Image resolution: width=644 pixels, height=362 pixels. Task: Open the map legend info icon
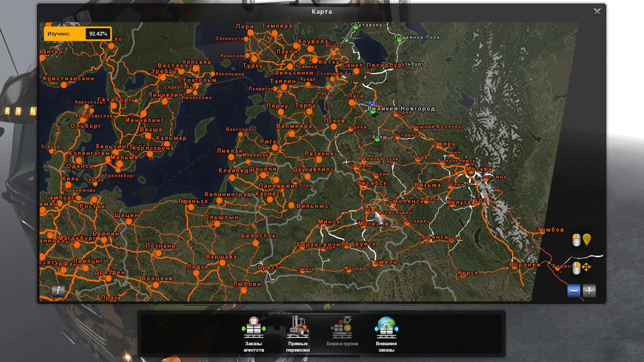58,290
